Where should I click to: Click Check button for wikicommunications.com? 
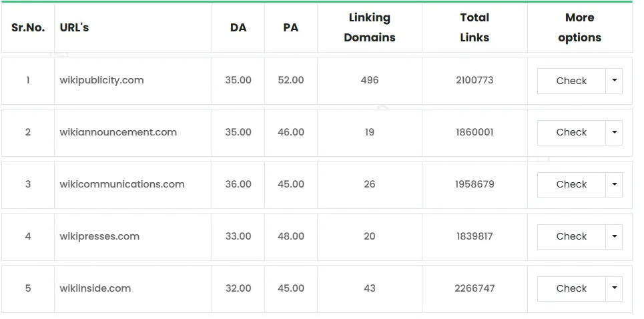click(x=571, y=184)
